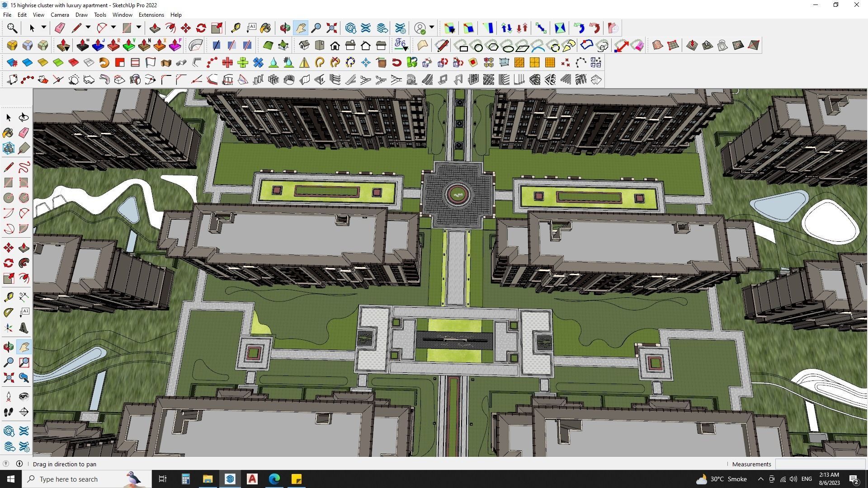Expand the Select tool dropdown arrow
This screenshot has height=488, width=868.
point(44,28)
